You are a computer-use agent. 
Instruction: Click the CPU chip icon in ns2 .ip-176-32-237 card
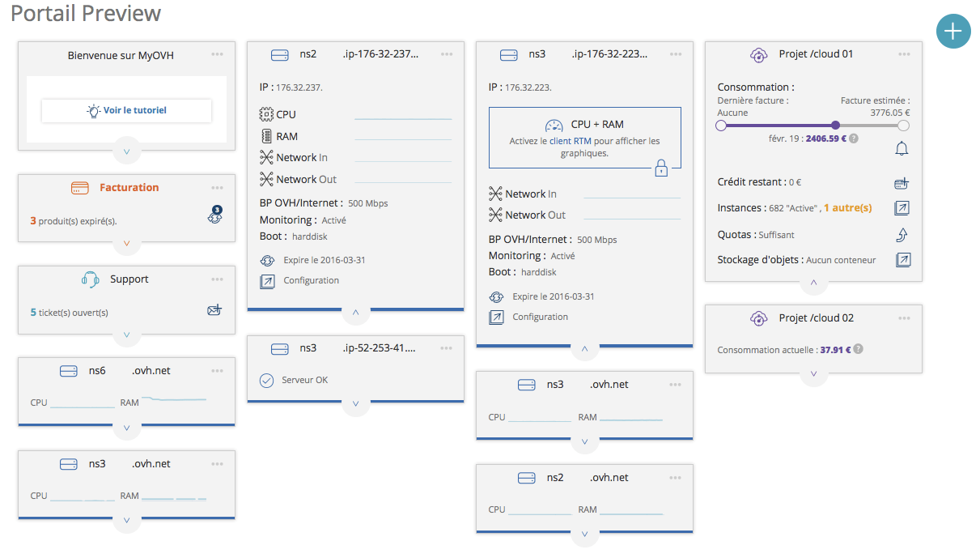[x=267, y=115]
